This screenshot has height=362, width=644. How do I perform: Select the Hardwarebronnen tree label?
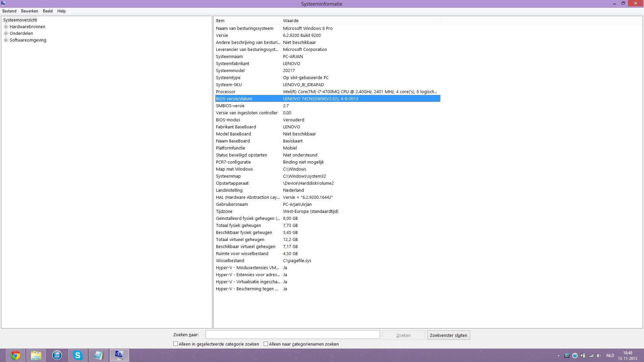click(x=28, y=27)
